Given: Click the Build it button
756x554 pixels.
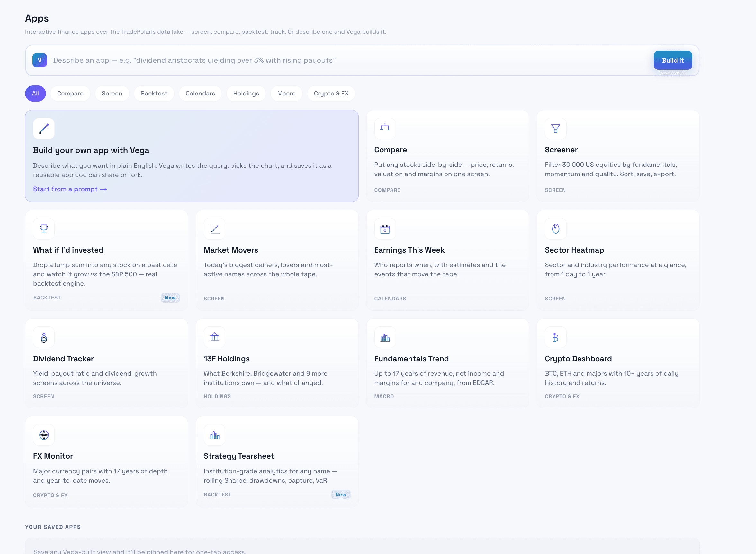Looking at the screenshot, I should click(x=673, y=60).
